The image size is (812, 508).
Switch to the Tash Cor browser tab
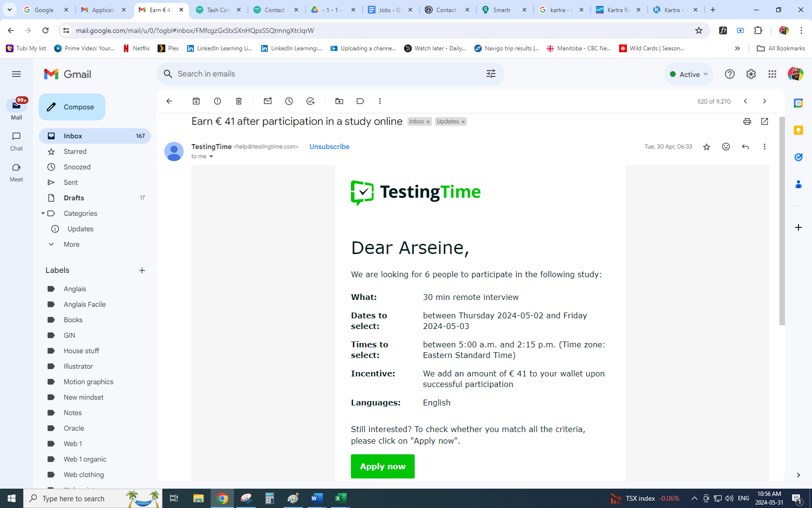pos(218,10)
